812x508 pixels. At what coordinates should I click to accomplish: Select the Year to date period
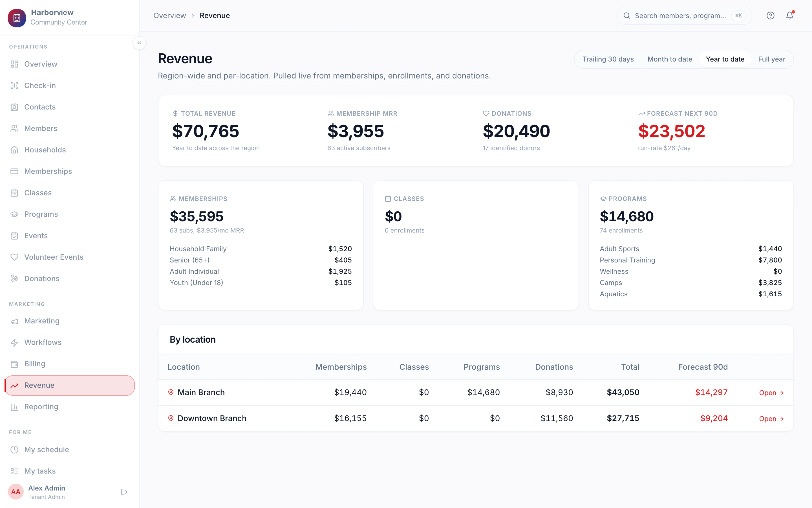pos(725,59)
